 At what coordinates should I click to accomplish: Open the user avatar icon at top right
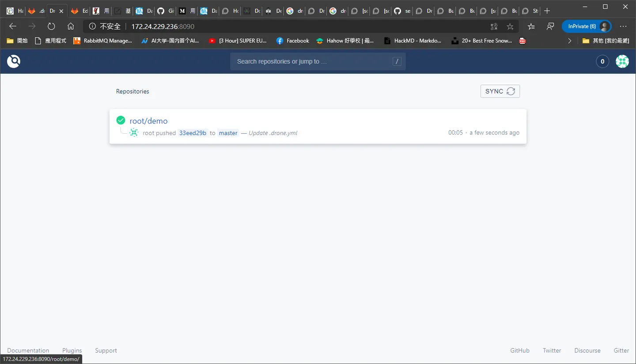pyautogui.click(x=622, y=61)
